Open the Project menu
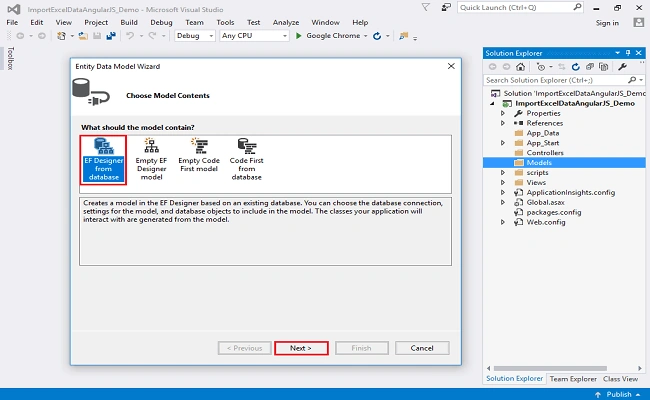This screenshot has width=650, height=400. point(96,22)
